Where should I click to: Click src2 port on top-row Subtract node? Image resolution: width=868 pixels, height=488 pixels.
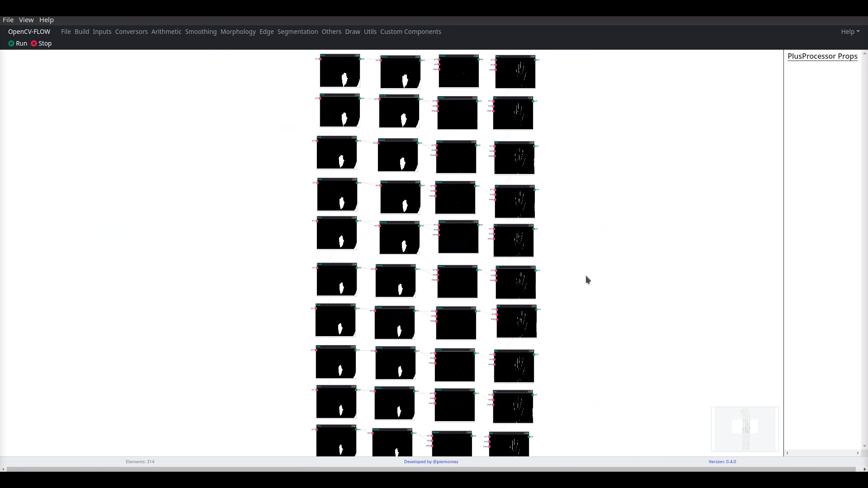click(439, 64)
